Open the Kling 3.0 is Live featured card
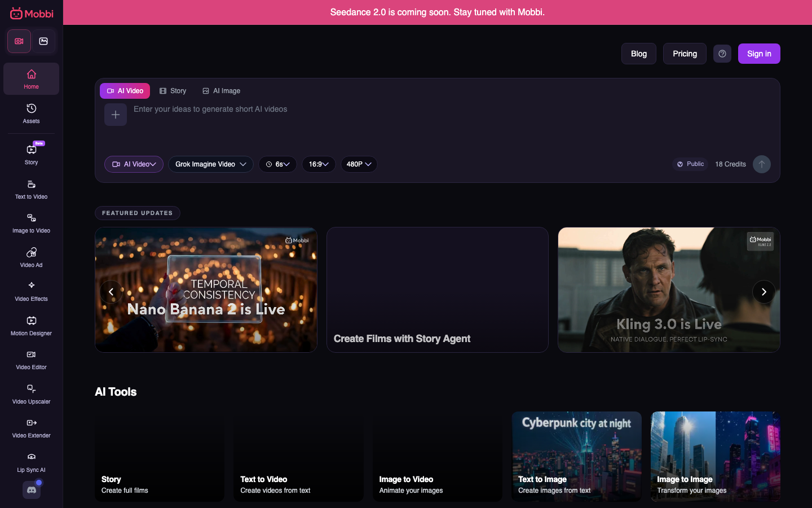This screenshot has width=812, height=508. point(669,290)
